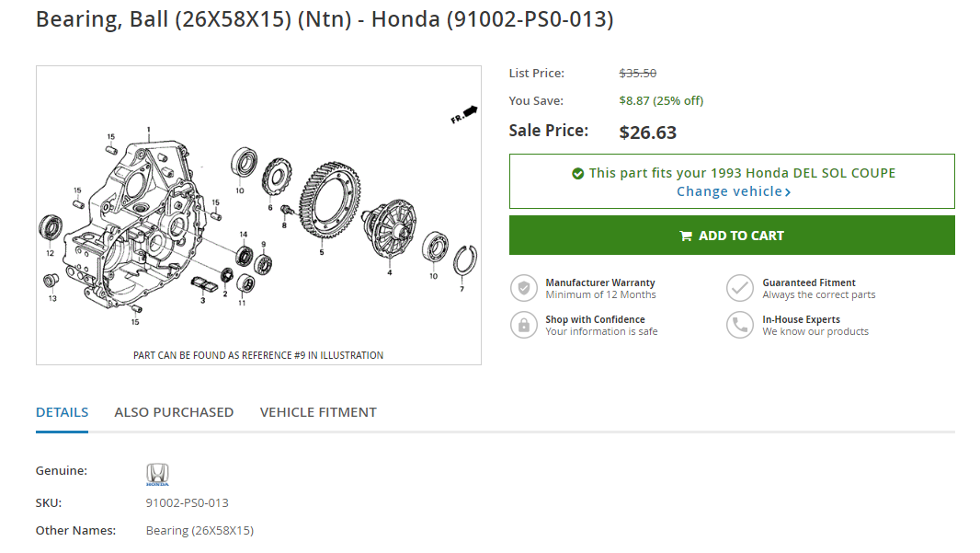Click the Guaranteed Fitment checkmark icon
980x553 pixels.
740,288
